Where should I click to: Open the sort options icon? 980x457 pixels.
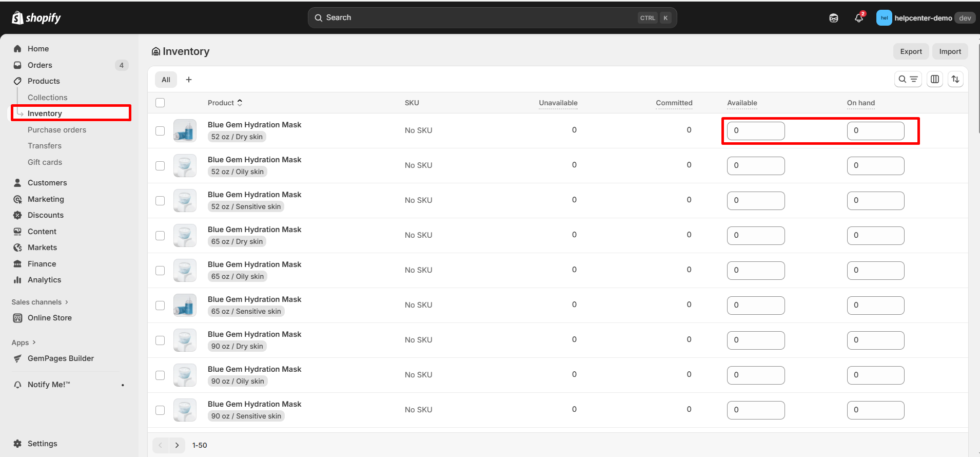[955, 79]
